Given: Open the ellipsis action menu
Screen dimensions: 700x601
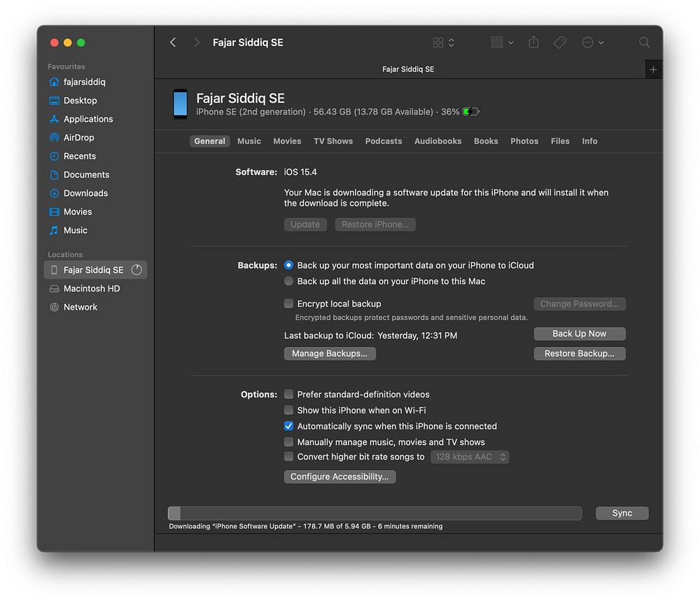Looking at the screenshot, I should 593,43.
